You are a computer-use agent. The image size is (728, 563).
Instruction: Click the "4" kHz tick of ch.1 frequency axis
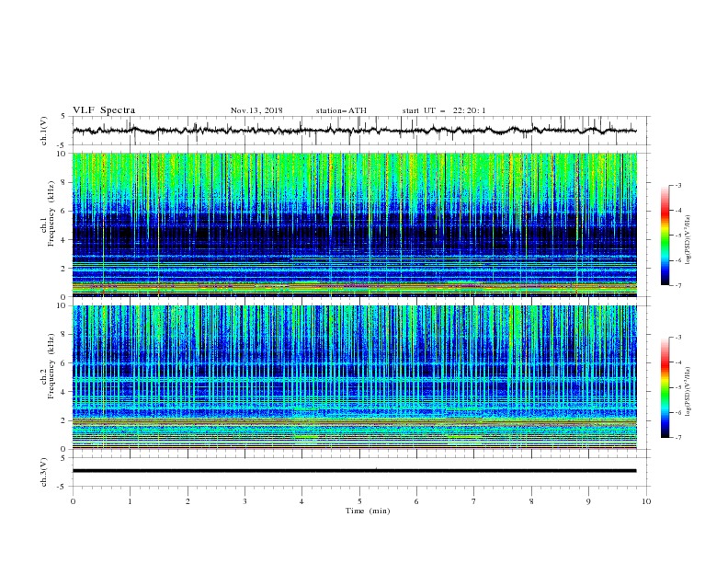65,240
